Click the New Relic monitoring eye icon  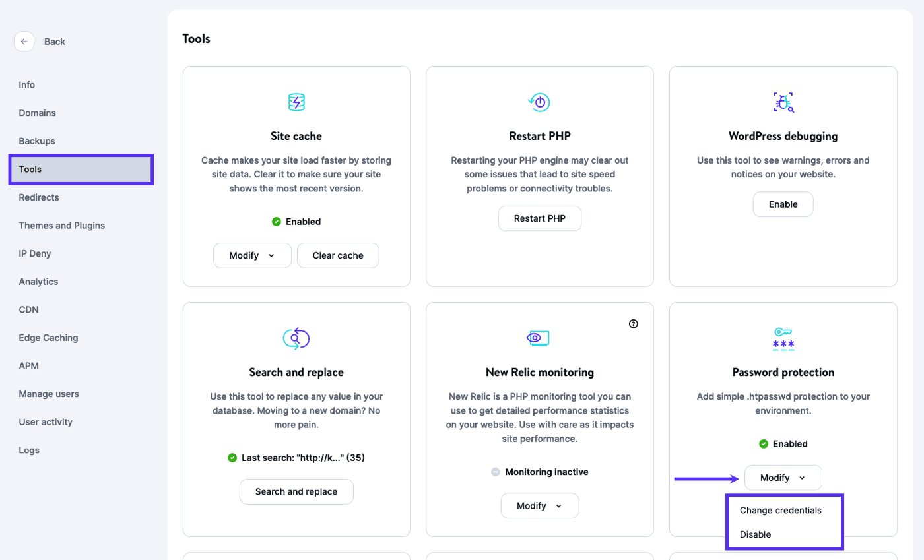pos(539,338)
